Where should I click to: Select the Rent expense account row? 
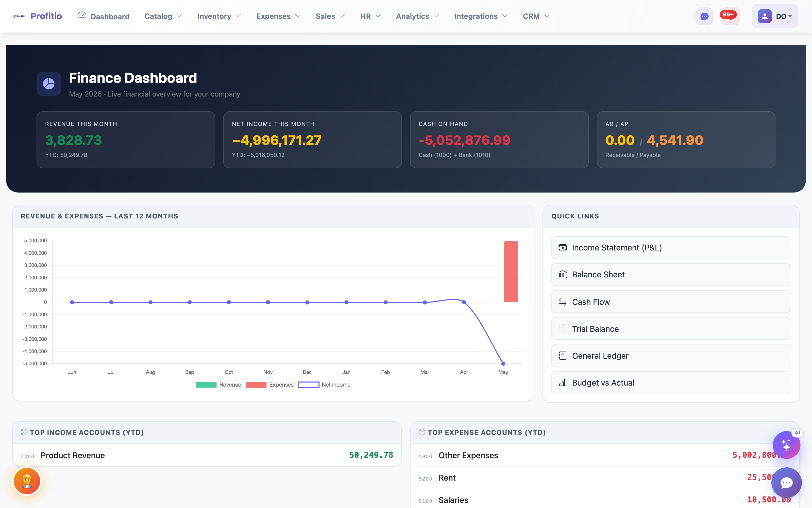(x=605, y=478)
